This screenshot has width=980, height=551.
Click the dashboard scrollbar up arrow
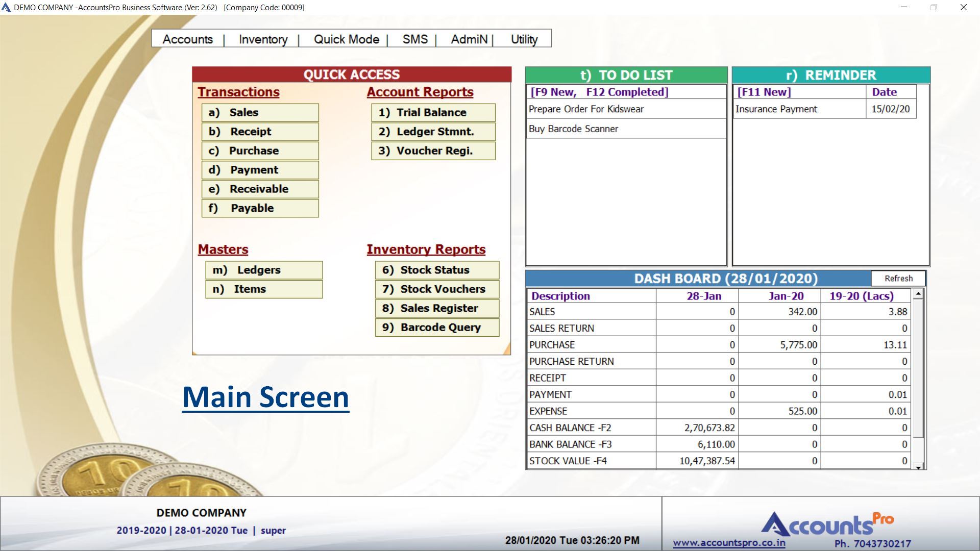[x=918, y=294]
